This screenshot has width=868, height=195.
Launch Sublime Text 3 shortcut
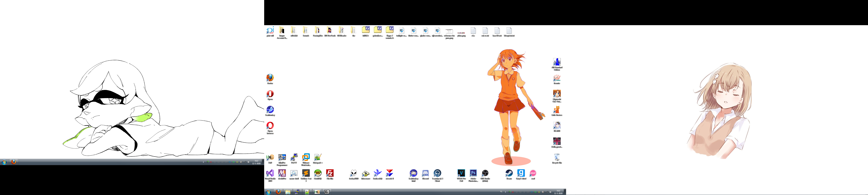point(306,175)
